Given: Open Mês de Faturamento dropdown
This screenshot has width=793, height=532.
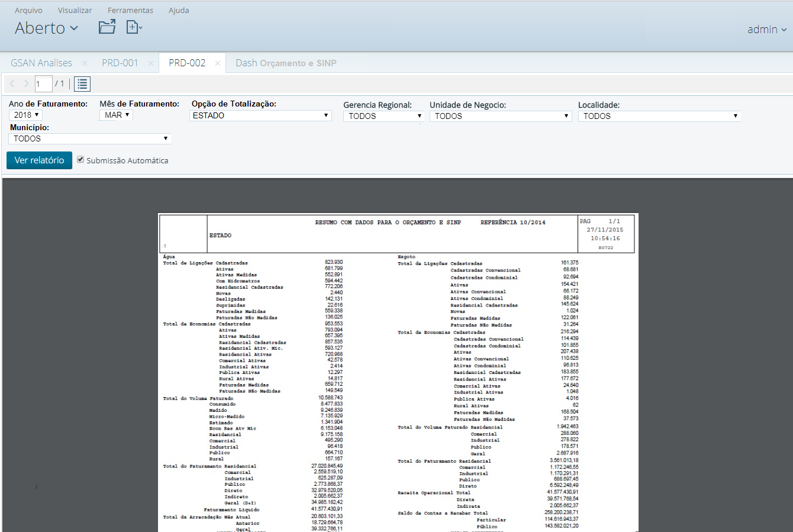Looking at the screenshot, I should coord(116,115).
